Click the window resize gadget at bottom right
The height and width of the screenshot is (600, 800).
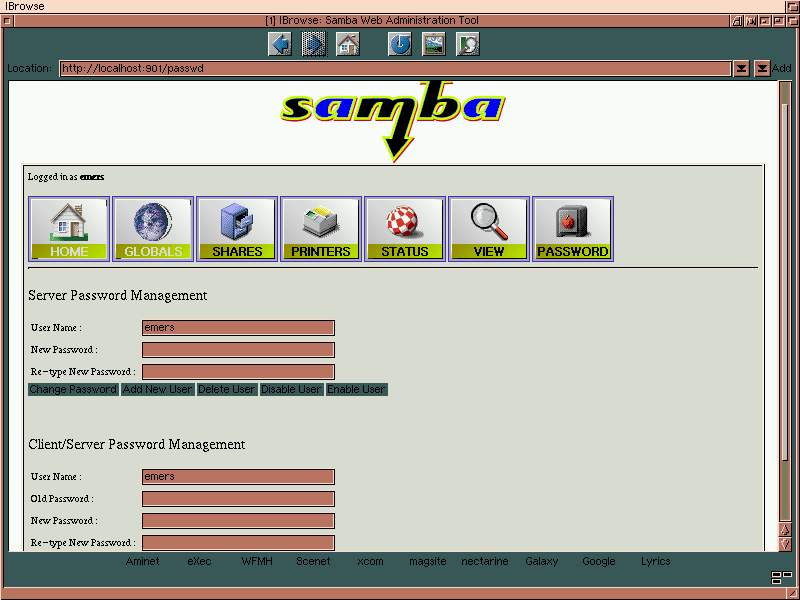pos(793,593)
